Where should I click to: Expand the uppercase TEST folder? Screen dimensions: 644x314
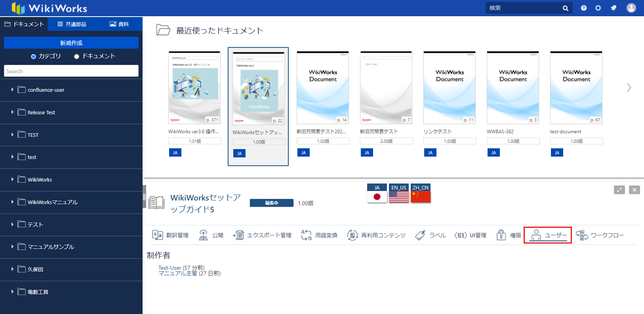click(x=12, y=135)
